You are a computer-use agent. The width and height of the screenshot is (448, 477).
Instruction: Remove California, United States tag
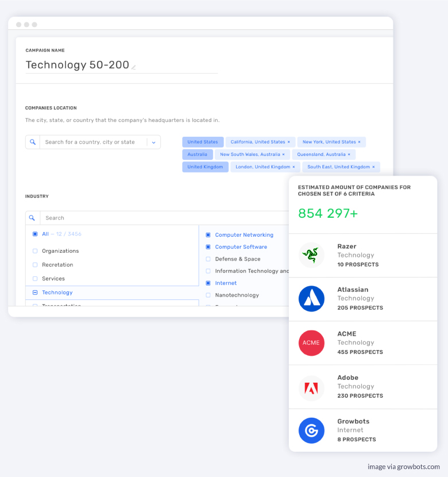(289, 142)
